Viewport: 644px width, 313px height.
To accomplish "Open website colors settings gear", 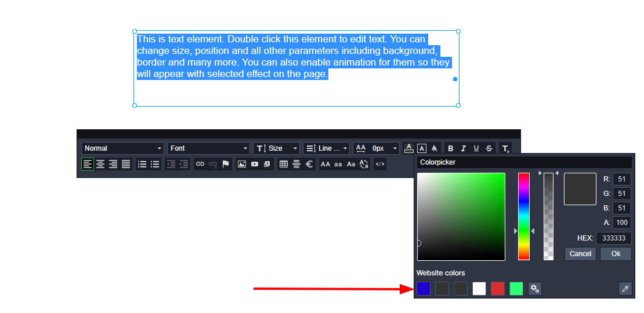I will (x=535, y=289).
